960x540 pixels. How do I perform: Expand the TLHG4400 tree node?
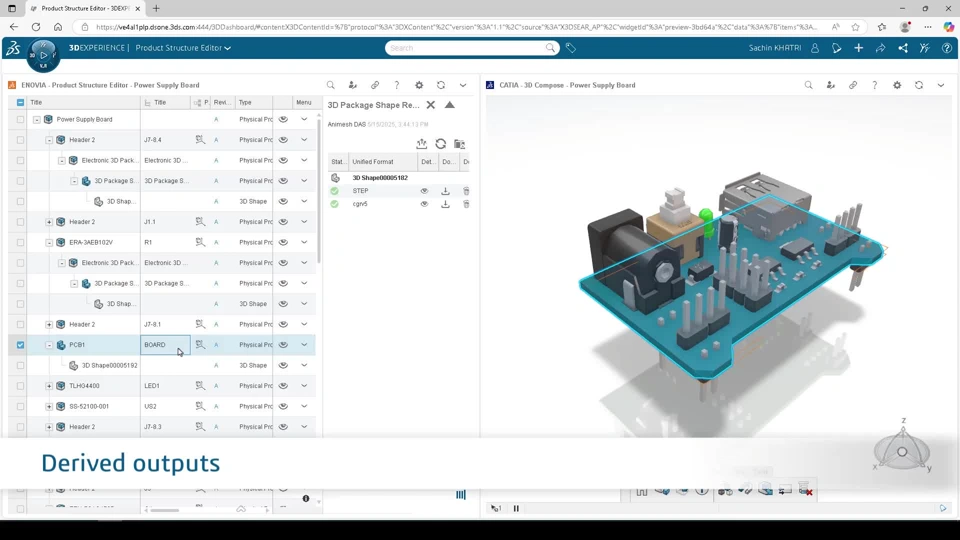point(49,386)
